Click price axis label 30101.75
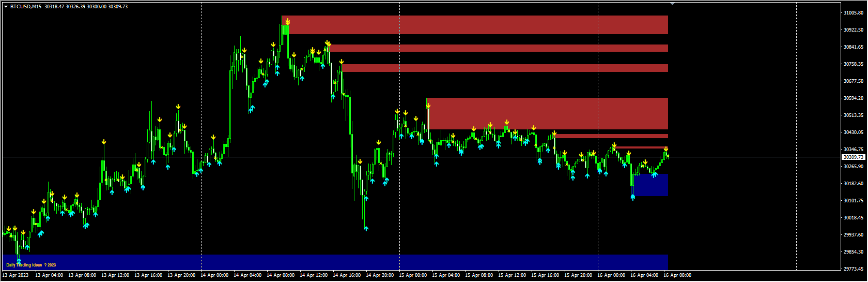Viewport: 868px width, 282px height. 854,200
